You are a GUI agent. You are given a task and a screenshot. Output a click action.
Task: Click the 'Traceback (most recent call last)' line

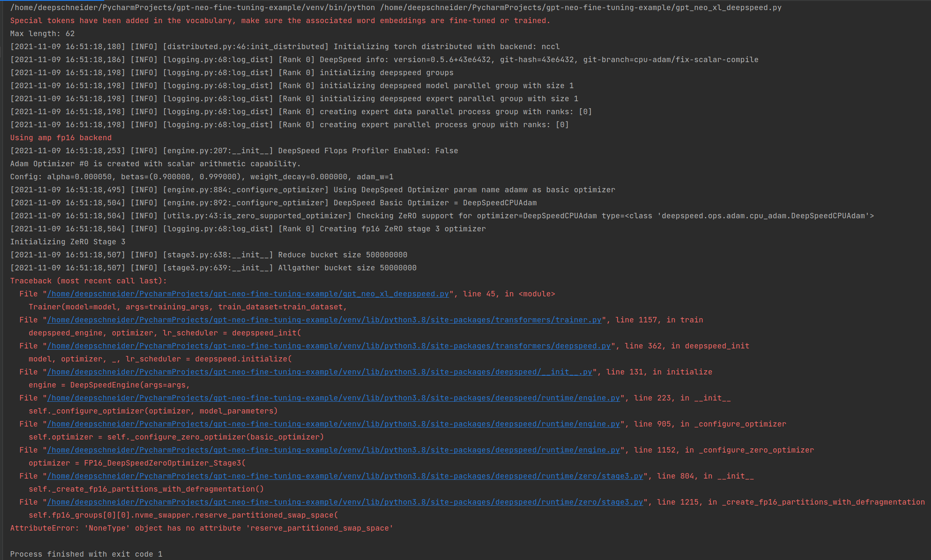pos(88,281)
